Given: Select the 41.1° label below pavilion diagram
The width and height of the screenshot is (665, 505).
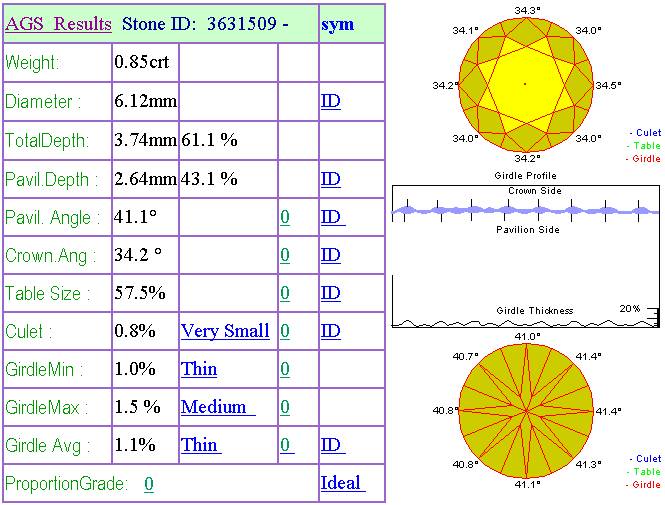Looking at the screenshot, I should point(528,485).
